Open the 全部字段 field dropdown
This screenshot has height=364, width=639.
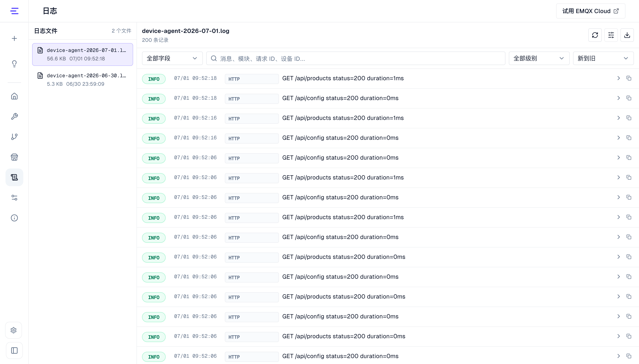(x=172, y=58)
